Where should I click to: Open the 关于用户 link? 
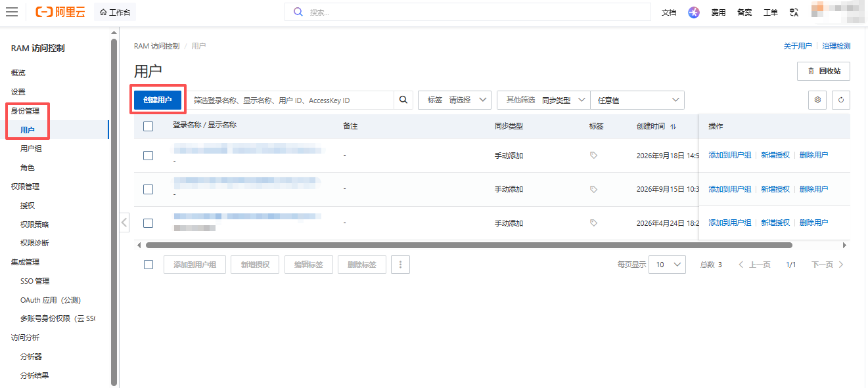(798, 46)
